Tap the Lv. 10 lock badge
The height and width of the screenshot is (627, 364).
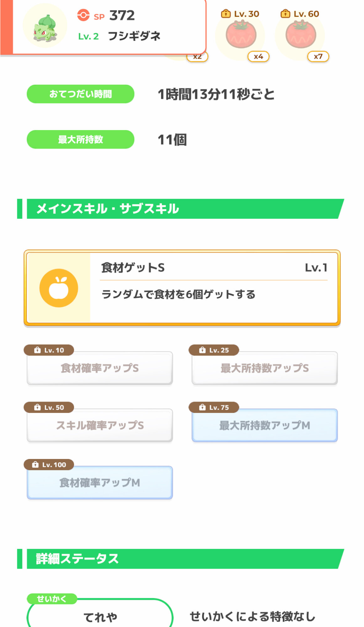(49, 350)
